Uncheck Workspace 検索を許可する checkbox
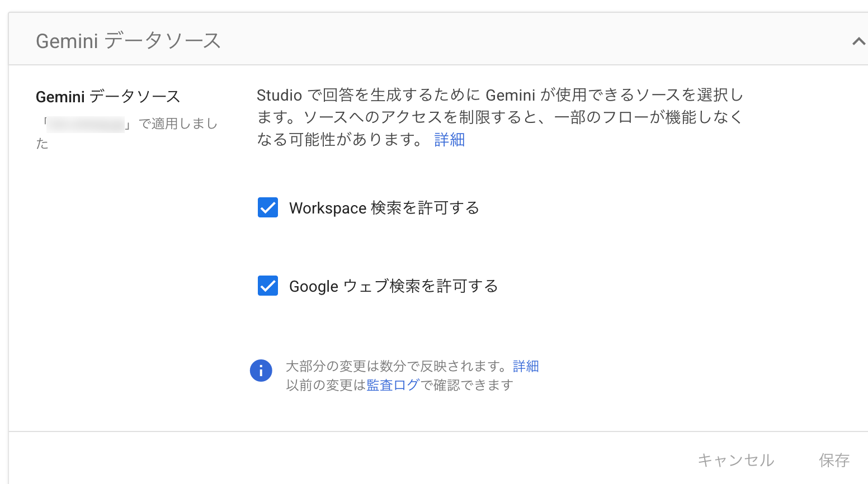868x484 pixels. click(268, 207)
